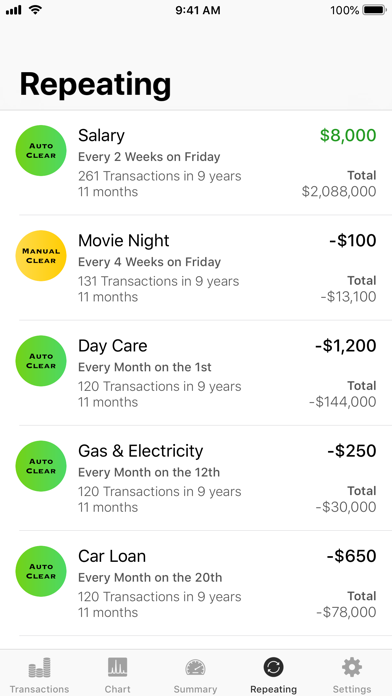The width and height of the screenshot is (392, 696).
Task: Tap the Auto Clear badge beside Gas & Electricity
Action: [41, 466]
